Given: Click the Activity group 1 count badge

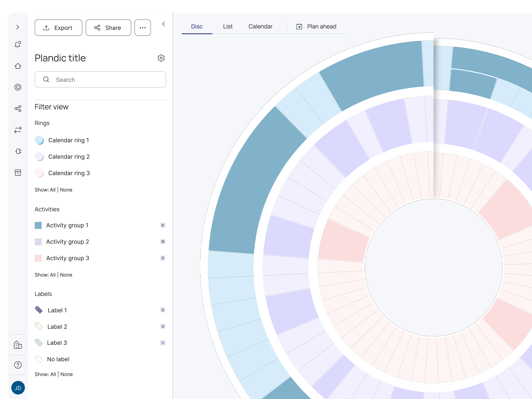Looking at the screenshot, I should click(163, 225).
